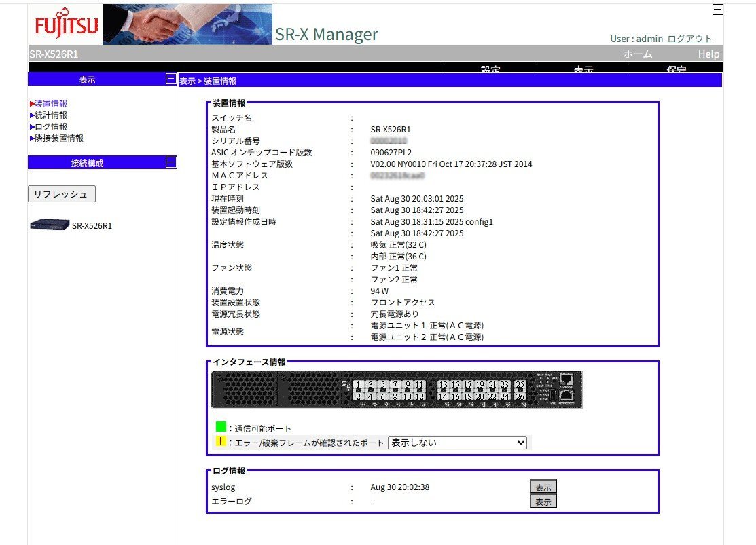Viewport: 756px width, 545px height.
Task: Click the リフレッシュ button
Action: pyautogui.click(x=62, y=193)
